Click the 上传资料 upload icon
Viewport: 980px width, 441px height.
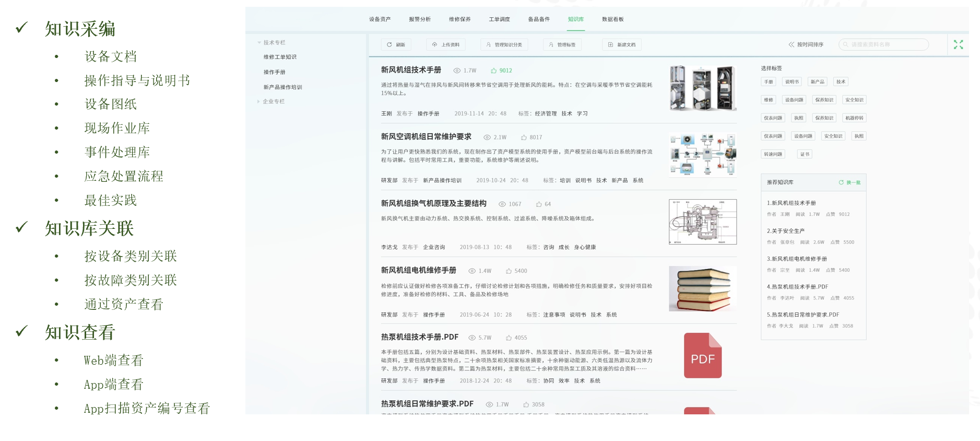(434, 45)
